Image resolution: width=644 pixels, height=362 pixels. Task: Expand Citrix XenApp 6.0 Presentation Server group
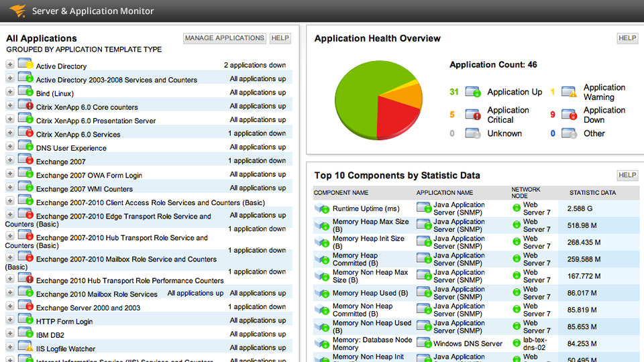pyautogui.click(x=10, y=119)
